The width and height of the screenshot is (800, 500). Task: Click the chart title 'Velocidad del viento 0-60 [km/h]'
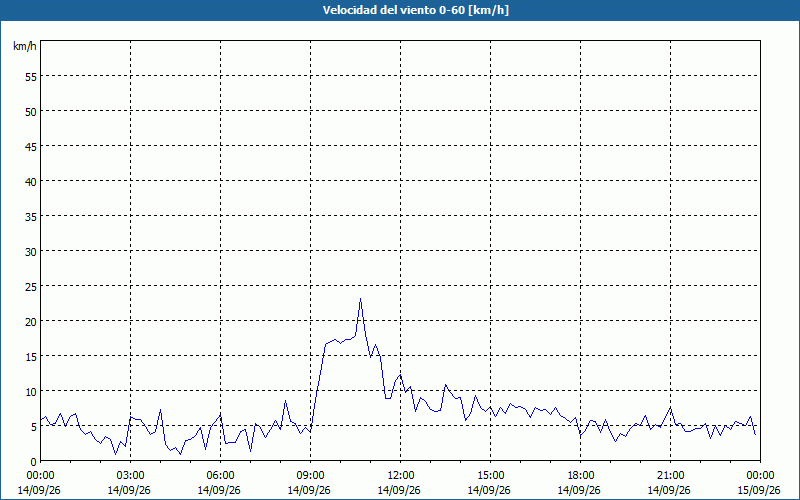pos(416,10)
